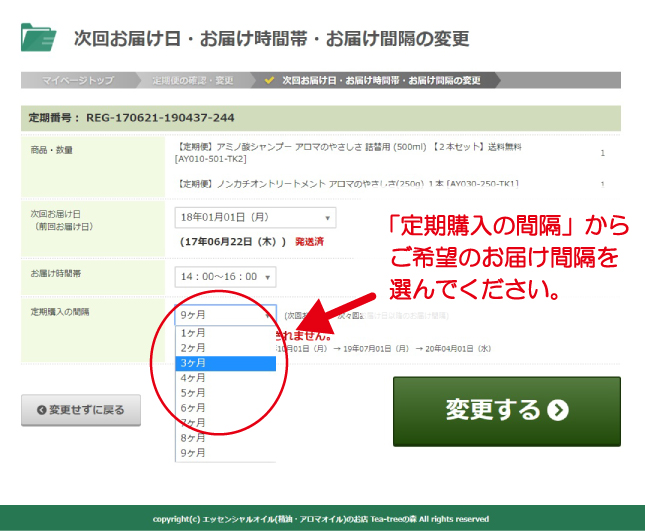Open 定期便の確認・変更 breadcrumb step
Screen dimensions: 645x531
(192, 80)
